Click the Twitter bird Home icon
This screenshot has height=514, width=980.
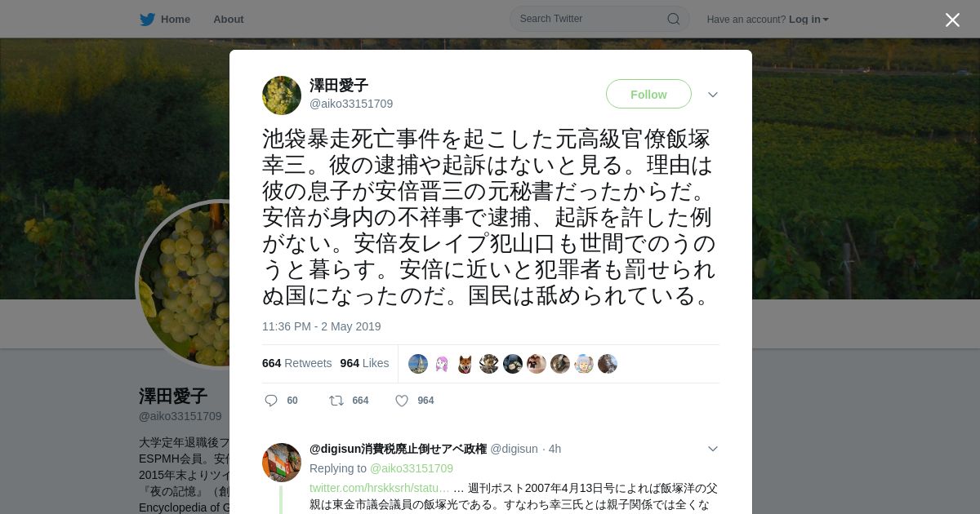[147, 20]
